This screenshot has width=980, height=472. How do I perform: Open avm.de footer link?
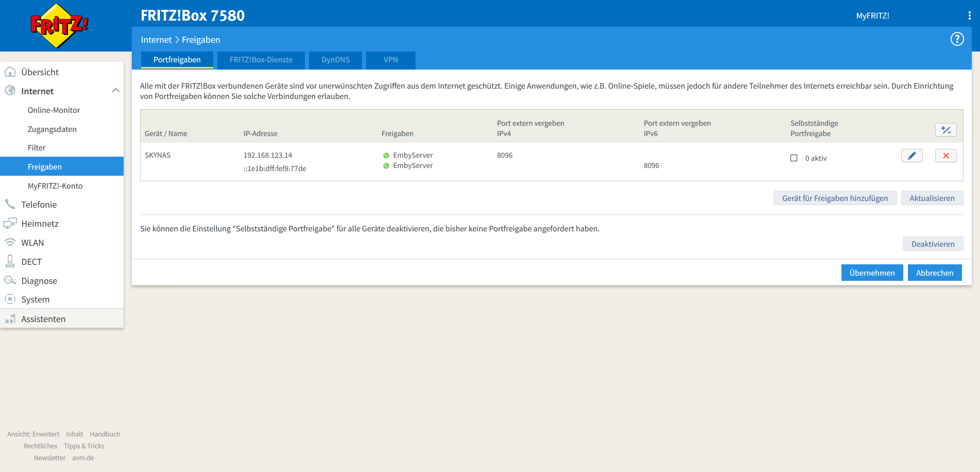point(83,458)
